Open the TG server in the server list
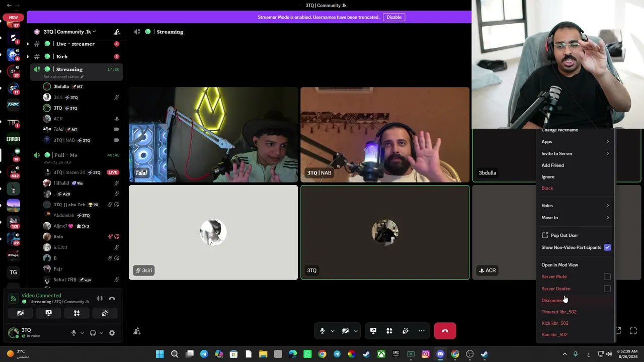 click(14, 273)
